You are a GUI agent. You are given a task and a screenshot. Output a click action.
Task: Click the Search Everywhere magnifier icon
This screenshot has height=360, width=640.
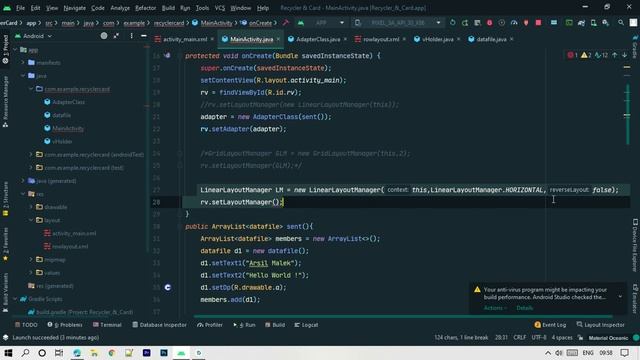pos(621,23)
